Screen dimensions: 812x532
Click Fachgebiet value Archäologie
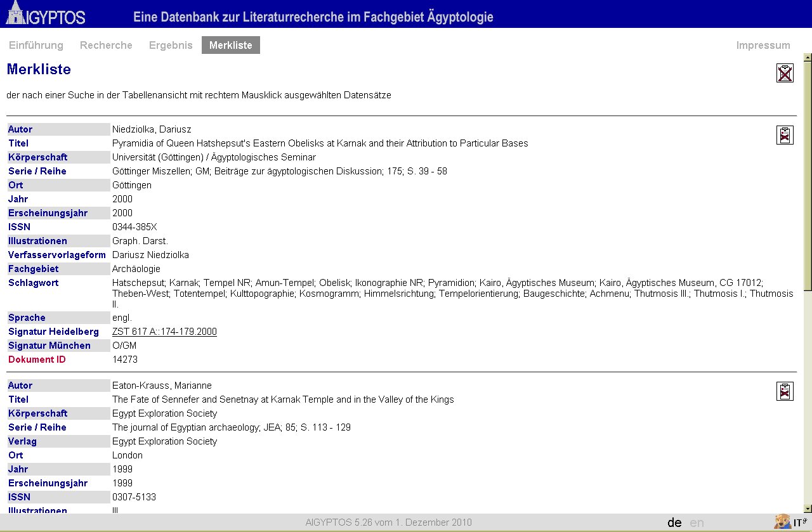(136, 269)
